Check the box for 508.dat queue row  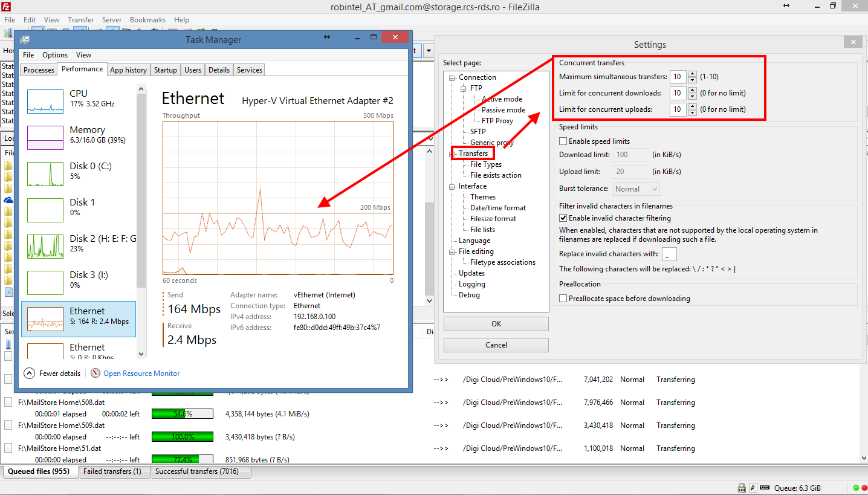[8, 403]
